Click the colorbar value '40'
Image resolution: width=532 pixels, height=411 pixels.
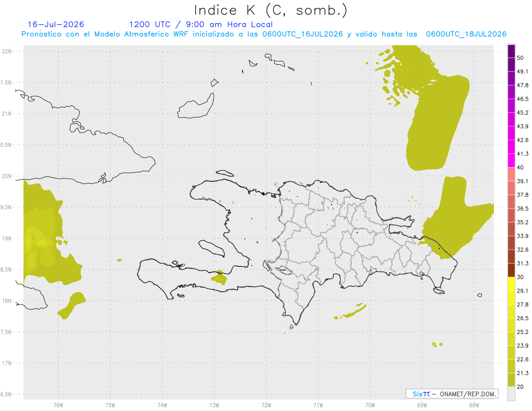point(521,168)
